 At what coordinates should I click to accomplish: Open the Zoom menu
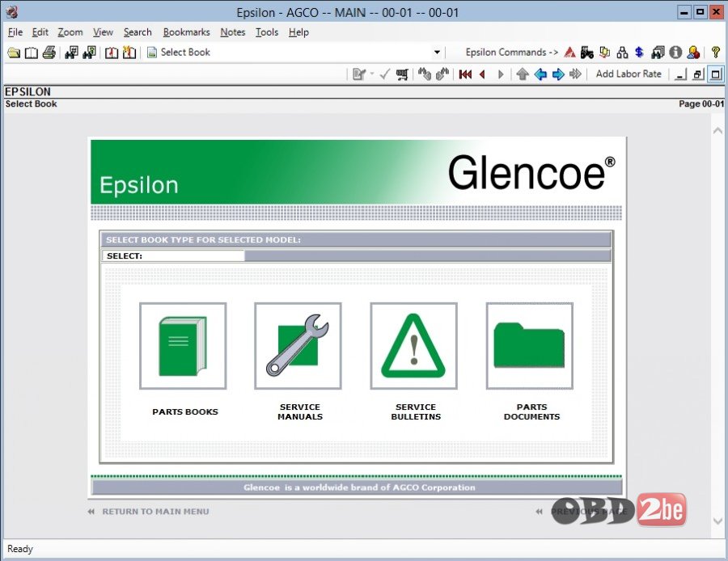coord(70,32)
